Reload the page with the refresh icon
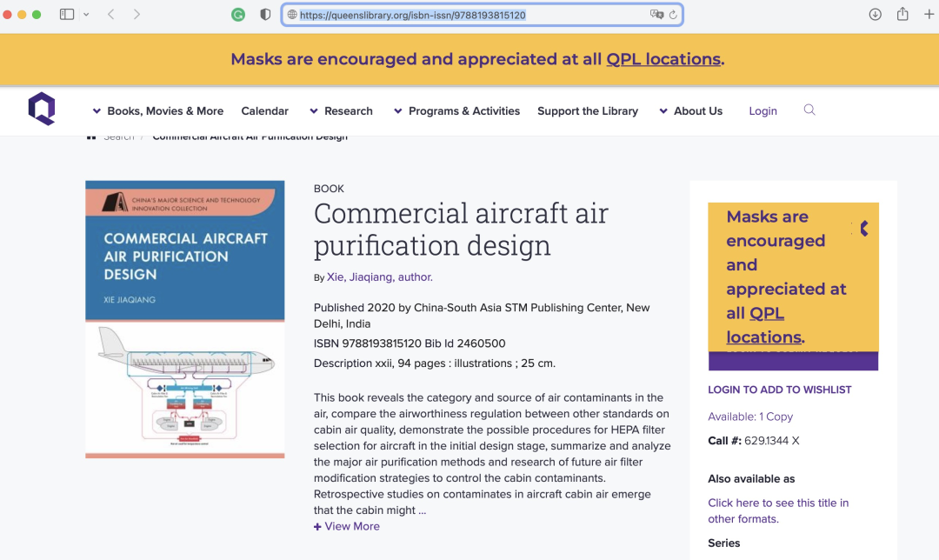This screenshot has width=939, height=560. tap(673, 15)
